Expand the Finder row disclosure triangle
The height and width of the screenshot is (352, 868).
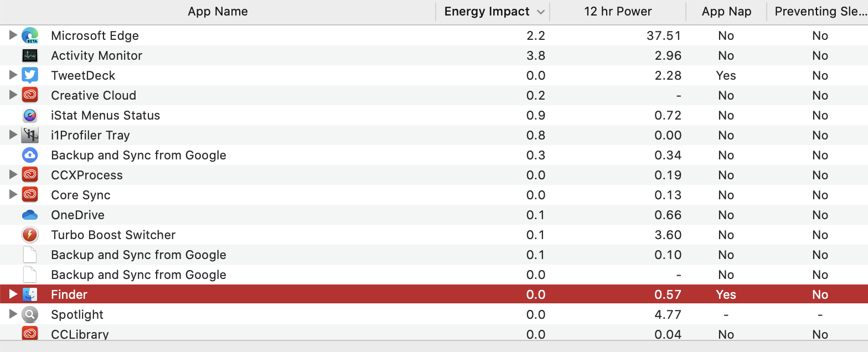13,294
